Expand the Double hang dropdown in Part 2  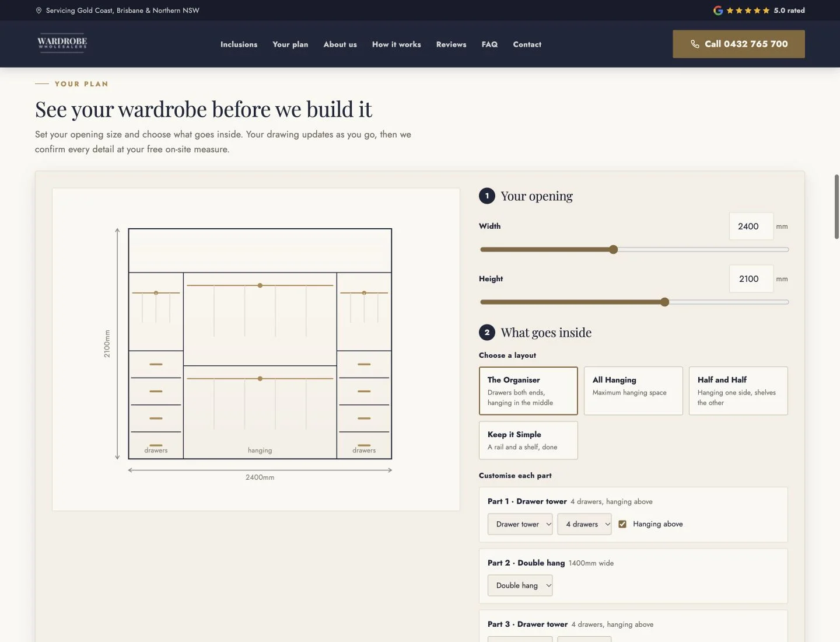tap(520, 585)
